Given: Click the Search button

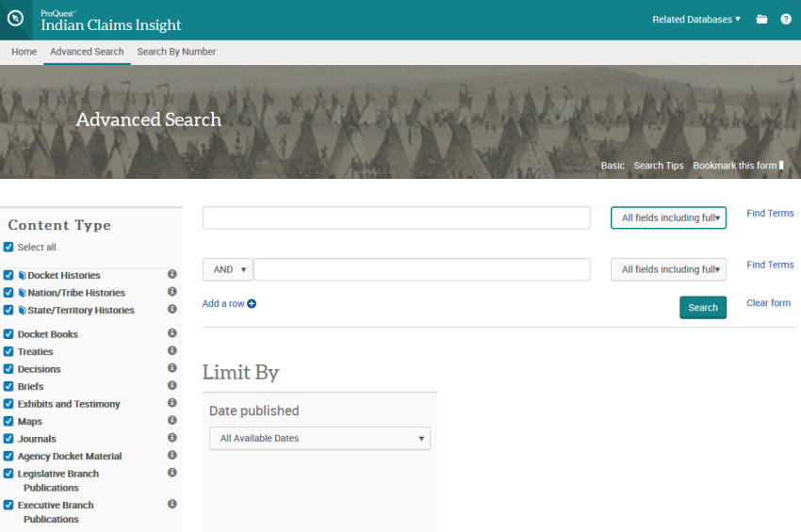Looking at the screenshot, I should 703,307.
